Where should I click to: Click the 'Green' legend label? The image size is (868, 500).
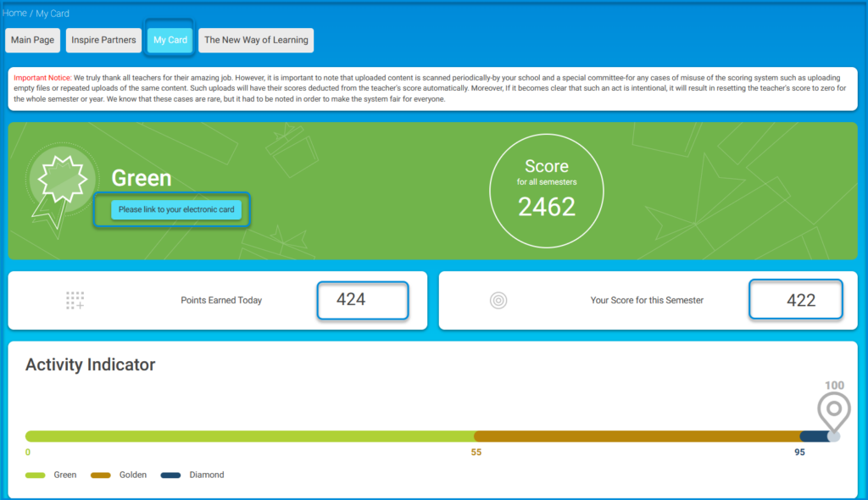tap(64, 475)
